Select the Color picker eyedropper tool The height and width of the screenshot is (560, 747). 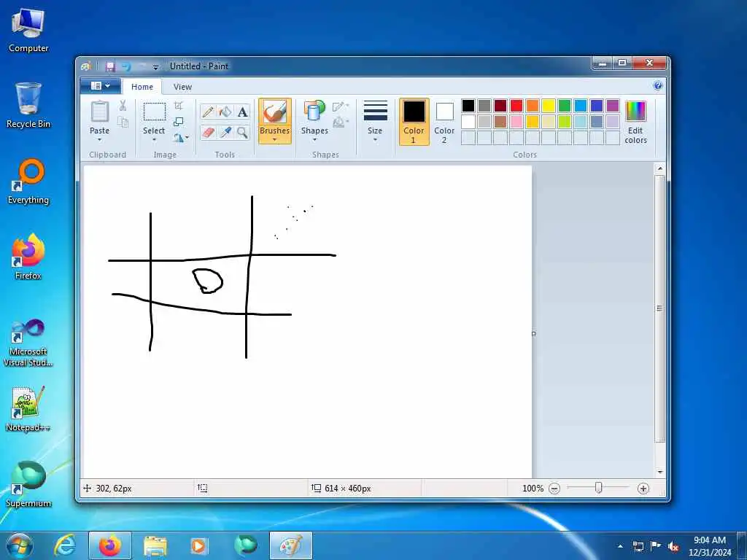pyautogui.click(x=225, y=132)
